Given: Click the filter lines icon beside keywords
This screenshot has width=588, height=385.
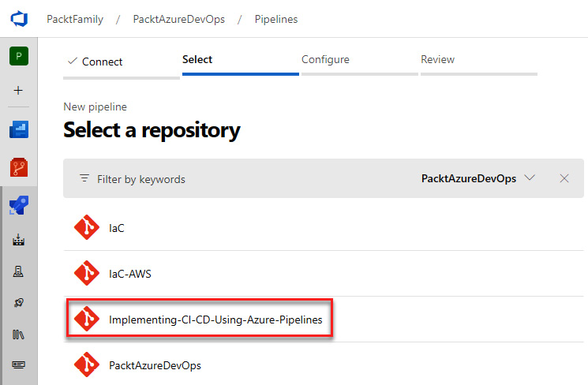Looking at the screenshot, I should (x=84, y=178).
